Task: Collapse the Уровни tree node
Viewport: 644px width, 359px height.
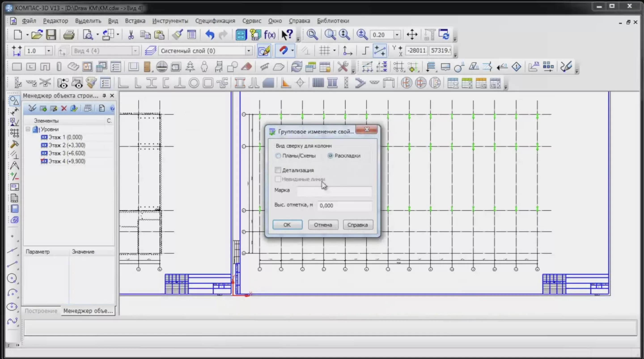Action: pos(28,129)
